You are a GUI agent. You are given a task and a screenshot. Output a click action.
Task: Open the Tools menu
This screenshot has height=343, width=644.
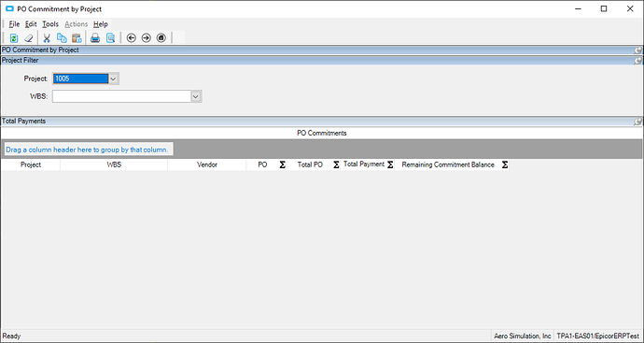click(50, 24)
